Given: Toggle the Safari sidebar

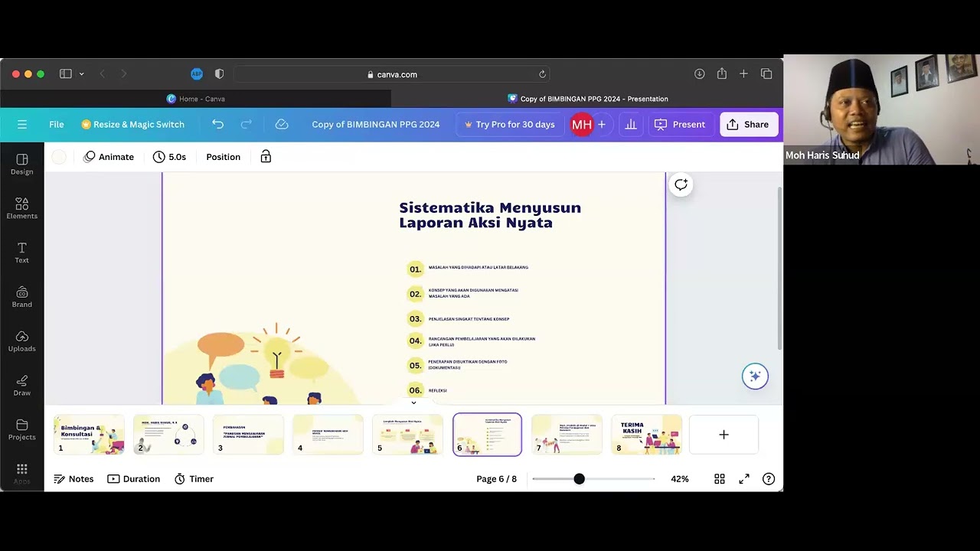Looking at the screenshot, I should 66,74.
